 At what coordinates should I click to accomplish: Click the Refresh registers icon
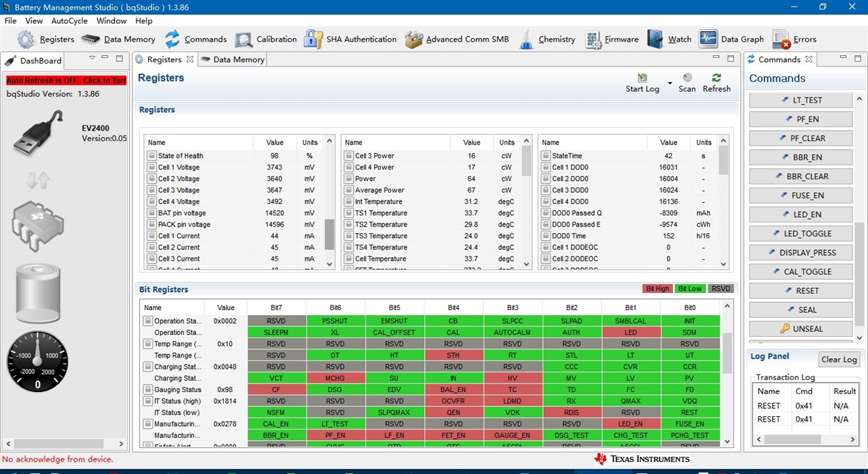click(716, 78)
